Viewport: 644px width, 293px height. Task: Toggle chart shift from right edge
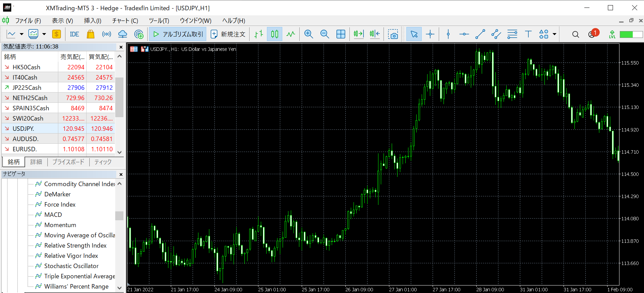pos(375,34)
